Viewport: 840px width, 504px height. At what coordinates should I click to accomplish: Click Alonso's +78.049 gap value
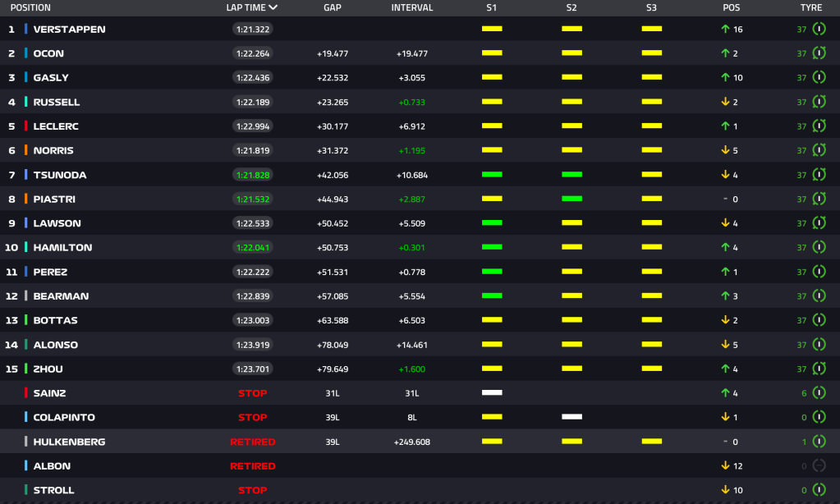pos(333,345)
